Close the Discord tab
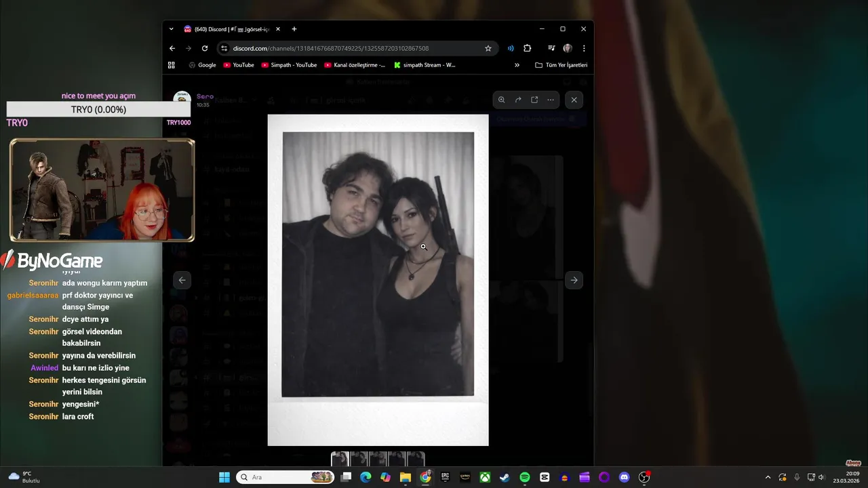 (278, 29)
